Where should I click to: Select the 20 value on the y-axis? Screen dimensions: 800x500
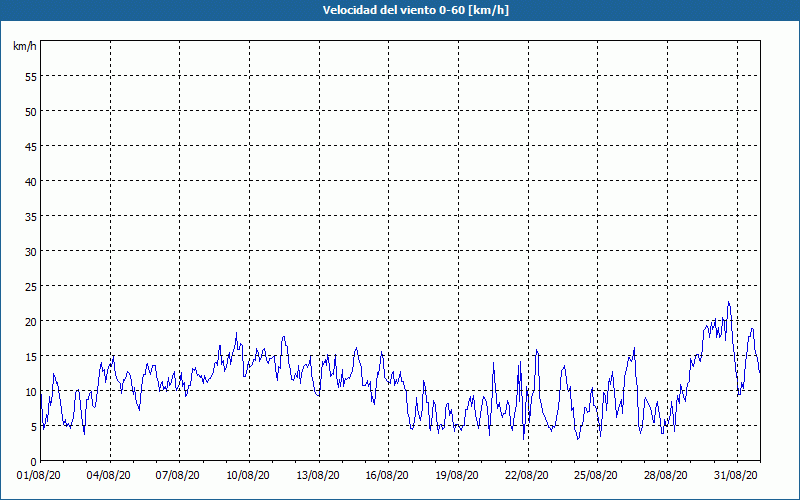tap(31, 321)
